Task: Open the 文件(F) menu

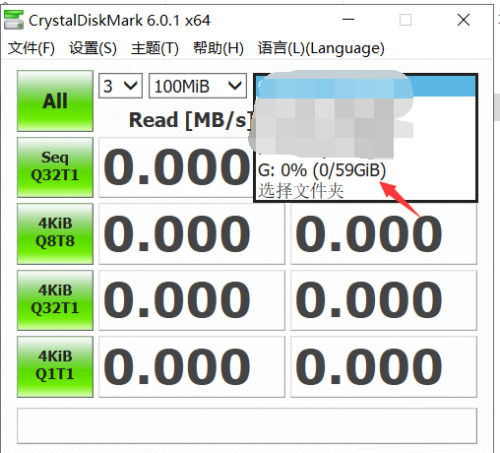Action: [x=31, y=48]
